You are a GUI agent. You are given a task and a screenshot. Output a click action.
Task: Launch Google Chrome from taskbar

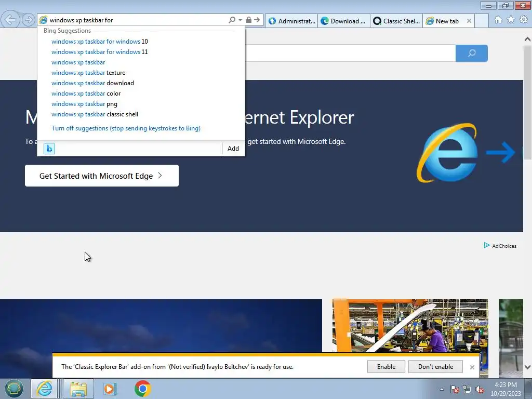pos(142,389)
